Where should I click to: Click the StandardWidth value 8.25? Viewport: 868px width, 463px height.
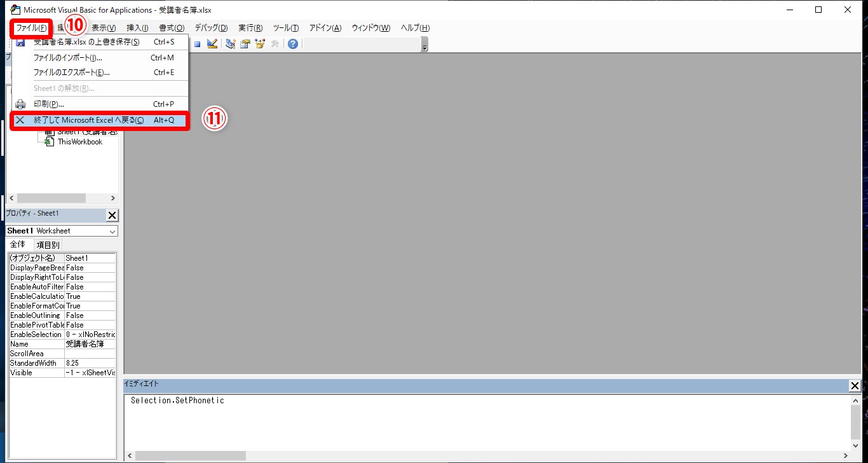tap(90, 363)
